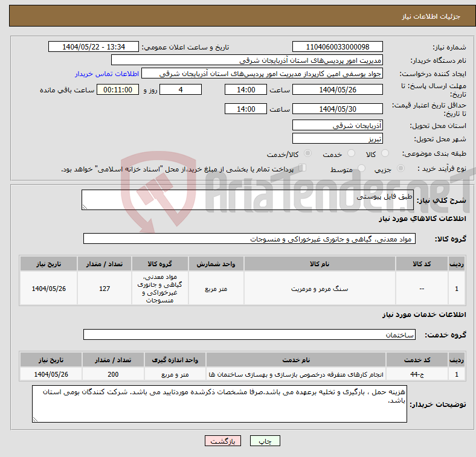The width and height of the screenshot is (476, 457).
Task: Click the ایجاد کننده درخواست field
Action: [x=262, y=74]
